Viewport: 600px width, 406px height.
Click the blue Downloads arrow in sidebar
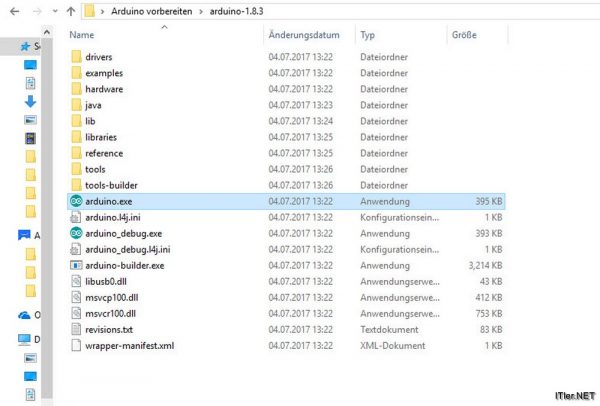(x=30, y=101)
